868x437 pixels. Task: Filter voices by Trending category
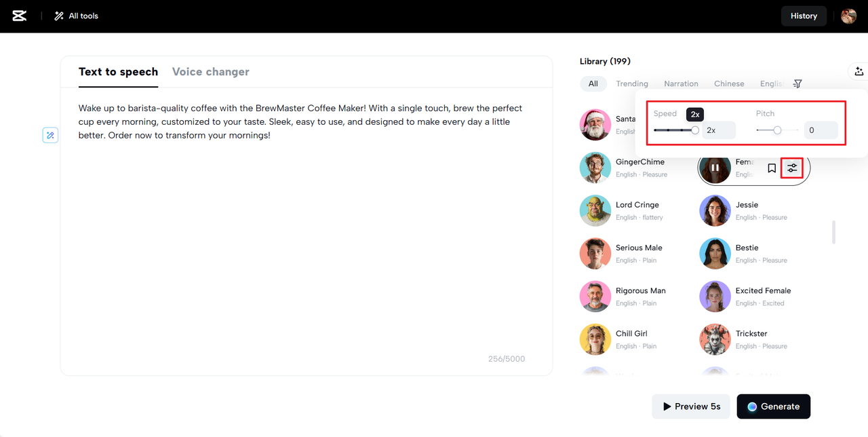632,83
